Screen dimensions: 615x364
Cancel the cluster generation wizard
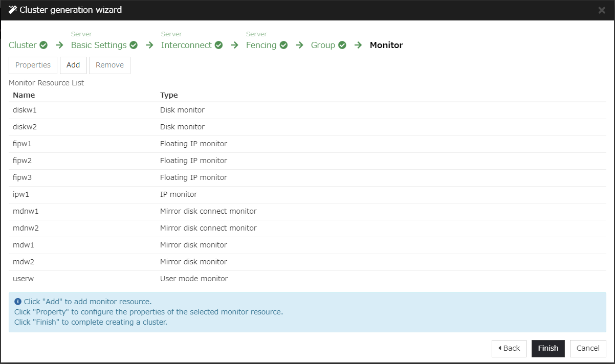[588, 348]
